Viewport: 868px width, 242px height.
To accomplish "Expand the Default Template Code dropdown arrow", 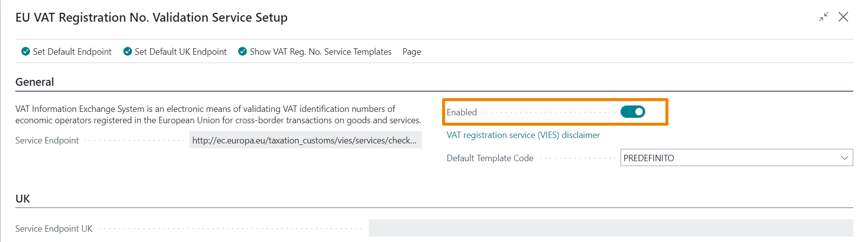I will [844, 158].
